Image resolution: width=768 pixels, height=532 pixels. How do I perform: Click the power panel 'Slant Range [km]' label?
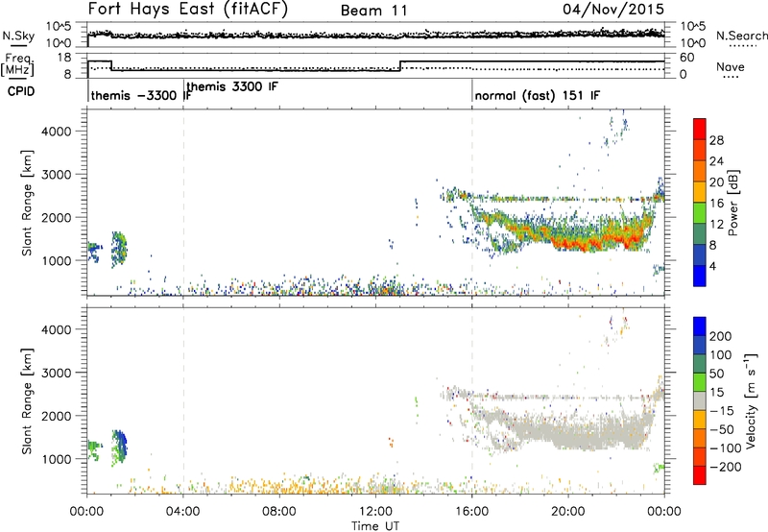[27, 203]
